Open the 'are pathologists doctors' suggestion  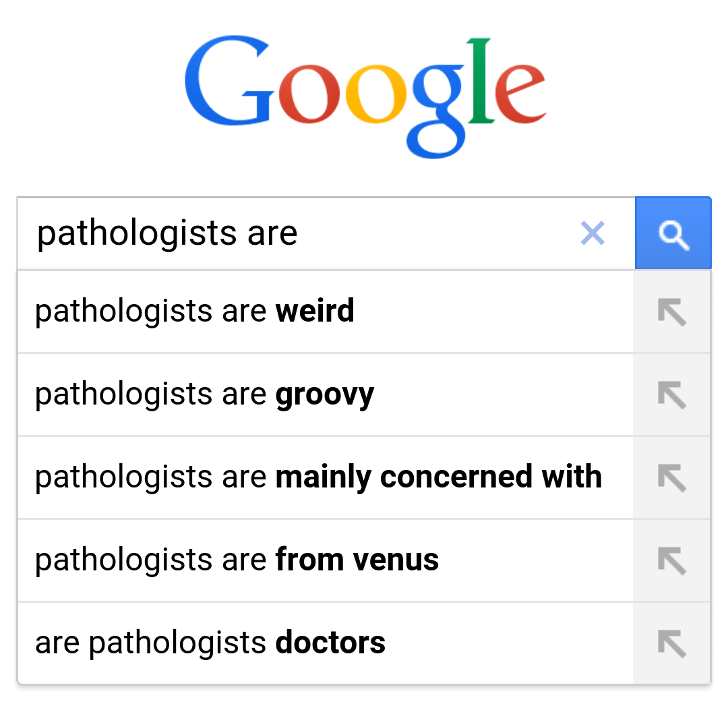point(210,643)
